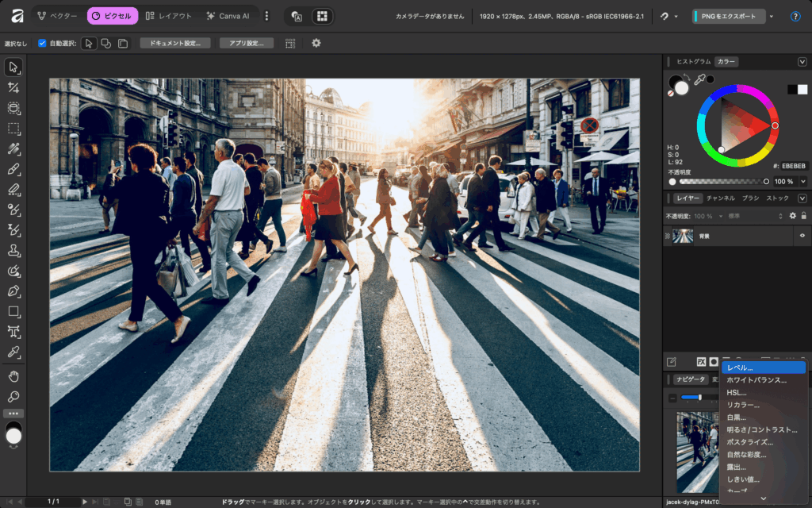Viewport: 812px width, 508px height.
Task: Choose the Pen tool
Action: click(13, 291)
